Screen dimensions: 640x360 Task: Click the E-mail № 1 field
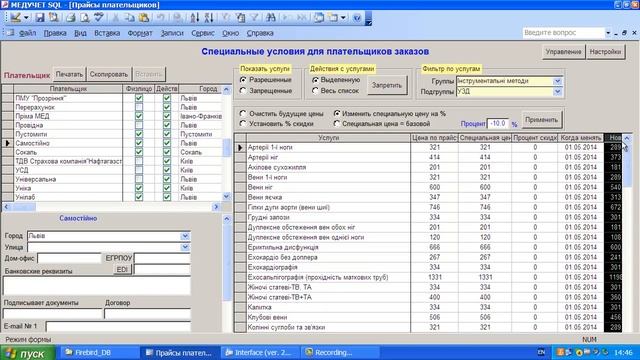(118, 327)
